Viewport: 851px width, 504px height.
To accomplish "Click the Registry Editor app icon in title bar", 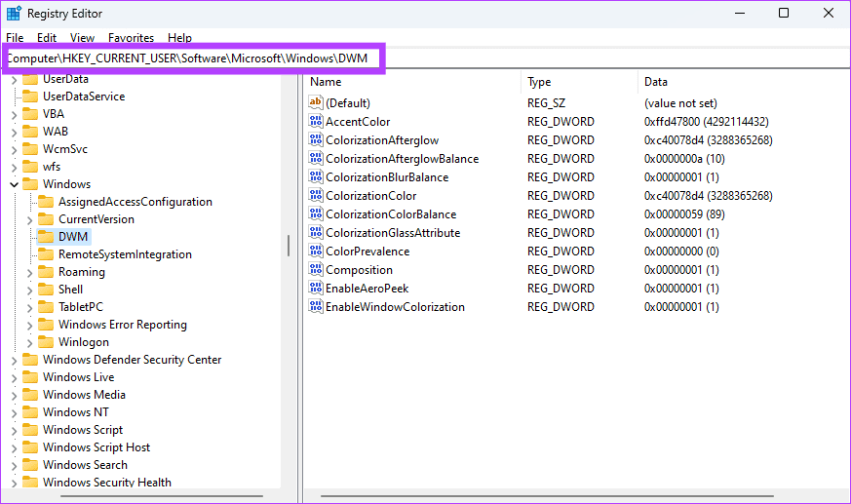I will pyautogui.click(x=14, y=13).
